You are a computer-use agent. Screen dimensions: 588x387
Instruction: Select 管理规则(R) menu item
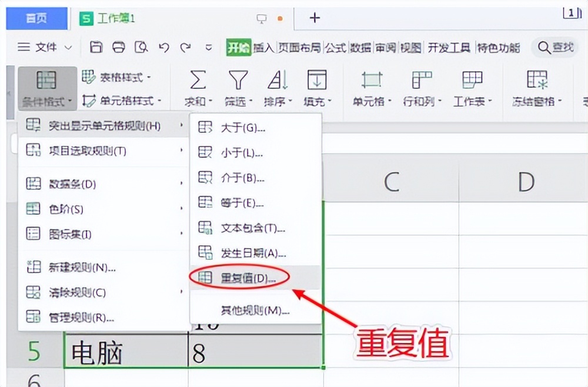(103, 317)
